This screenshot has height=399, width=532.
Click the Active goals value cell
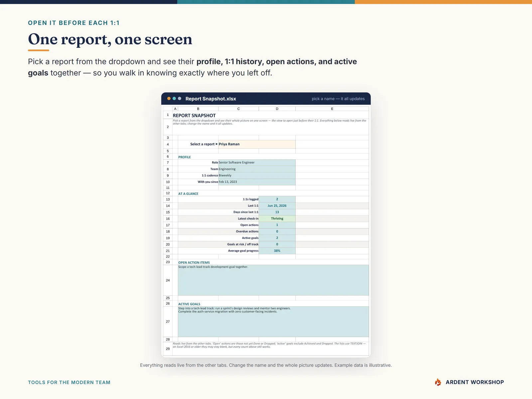pos(277,238)
